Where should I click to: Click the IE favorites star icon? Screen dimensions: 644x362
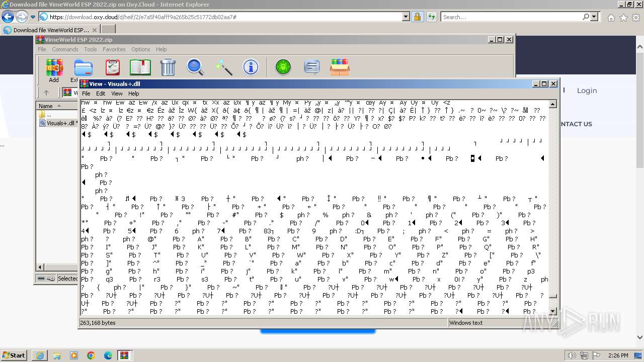623,18
